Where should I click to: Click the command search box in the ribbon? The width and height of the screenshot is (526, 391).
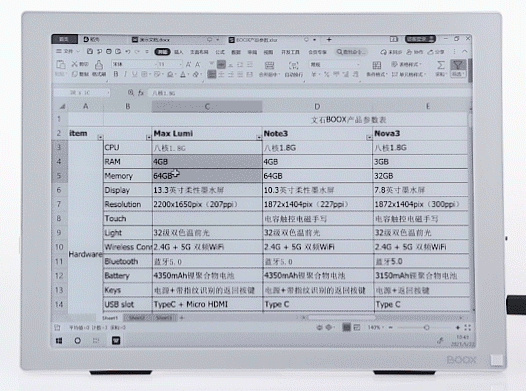pos(352,52)
